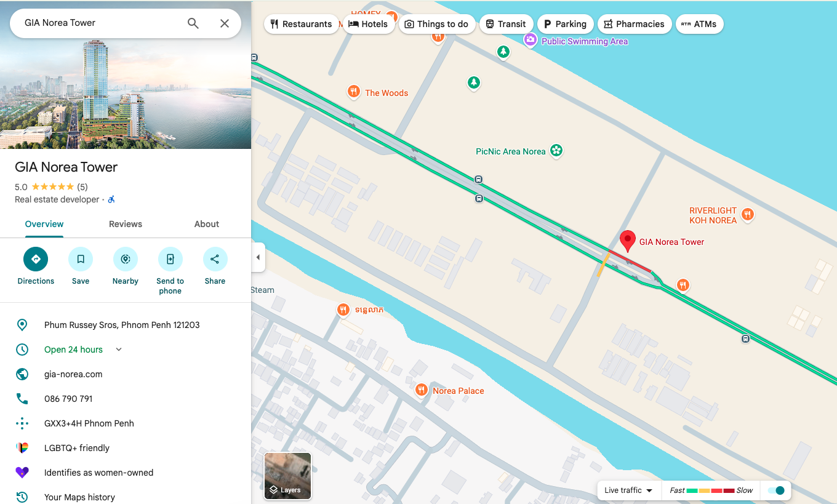
Task: Open the Layers satellite thumbnail
Action: coord(287,476)
